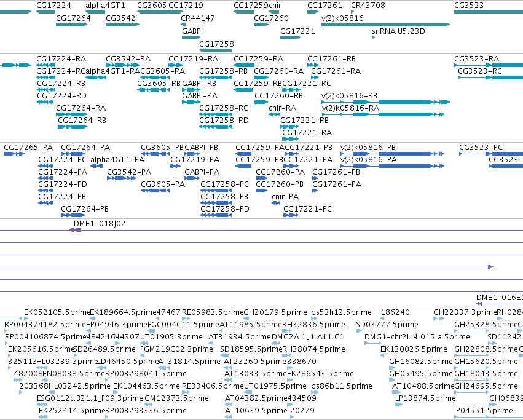This screenshot has width=523, height=420.
Task: Click the CR43708 gene label
Action: tap(368, 6)
